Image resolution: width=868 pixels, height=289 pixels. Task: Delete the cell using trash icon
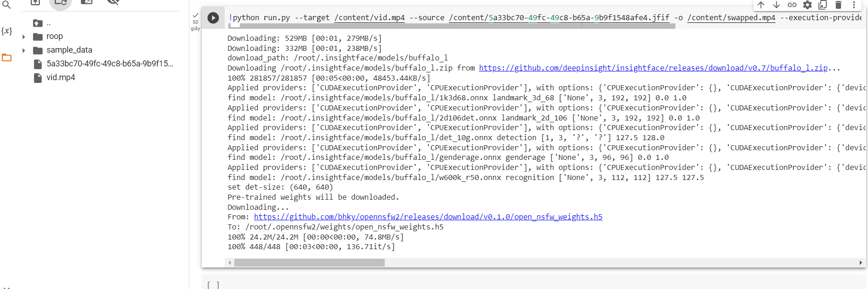pos(838,5)
